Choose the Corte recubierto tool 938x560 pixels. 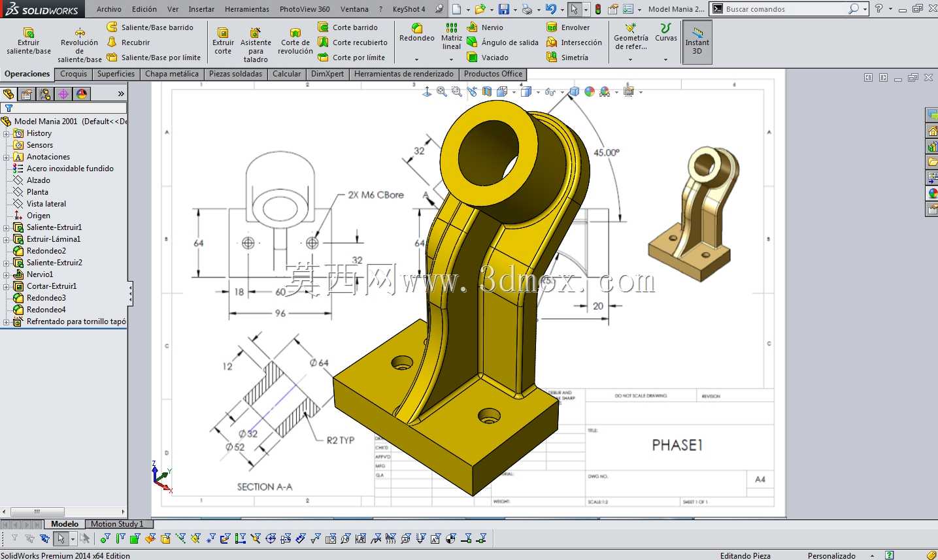pos(352,42)
